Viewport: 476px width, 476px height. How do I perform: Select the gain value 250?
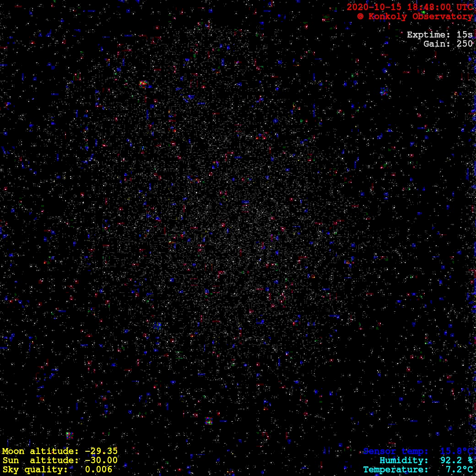pos(465,44)
